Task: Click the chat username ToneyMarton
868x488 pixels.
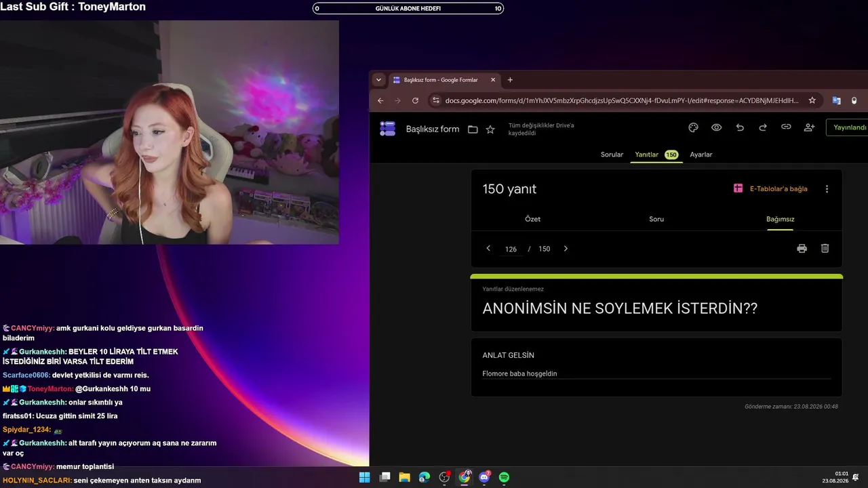Action: point(50,389)
